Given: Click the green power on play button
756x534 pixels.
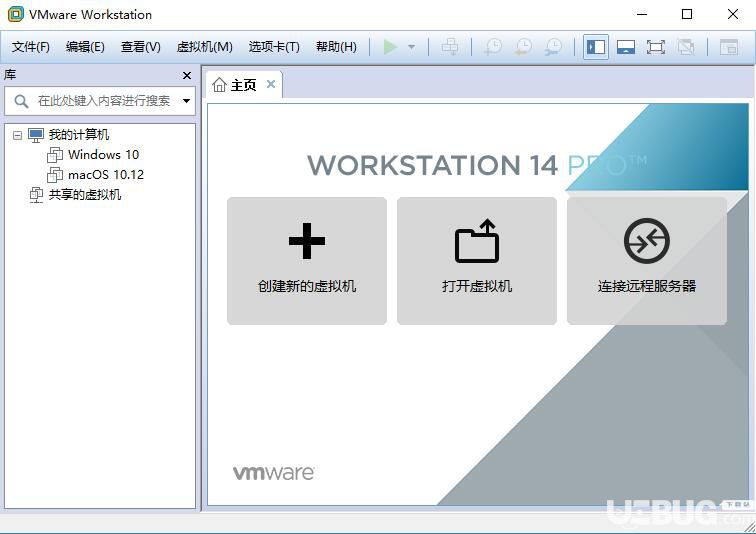Looking at the screenshot, I should [390, 47].
